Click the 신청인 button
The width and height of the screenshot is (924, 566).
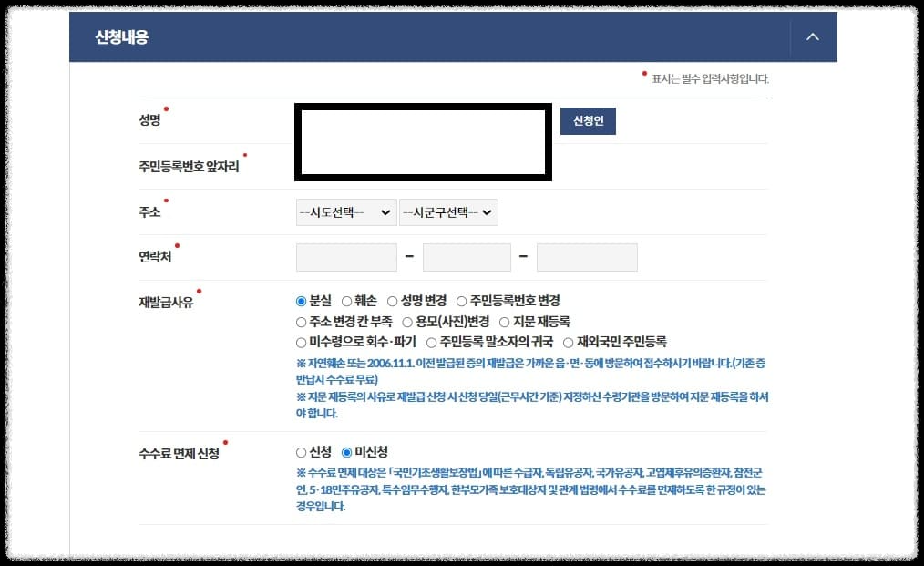(x=587, y=120)
